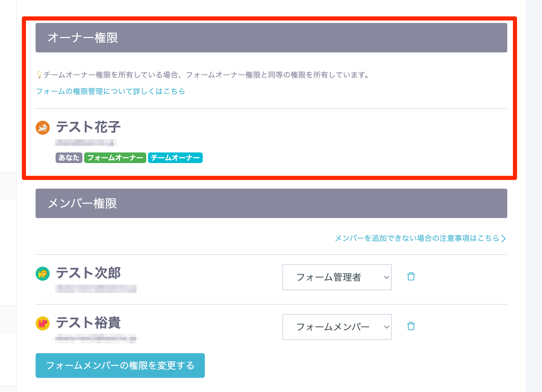Image resolution: width=542 pixels, height=392 pixels.
Task: Open メンバーを追加できない場合の注意事項はこちら link
Action: (x=417, y=238)
